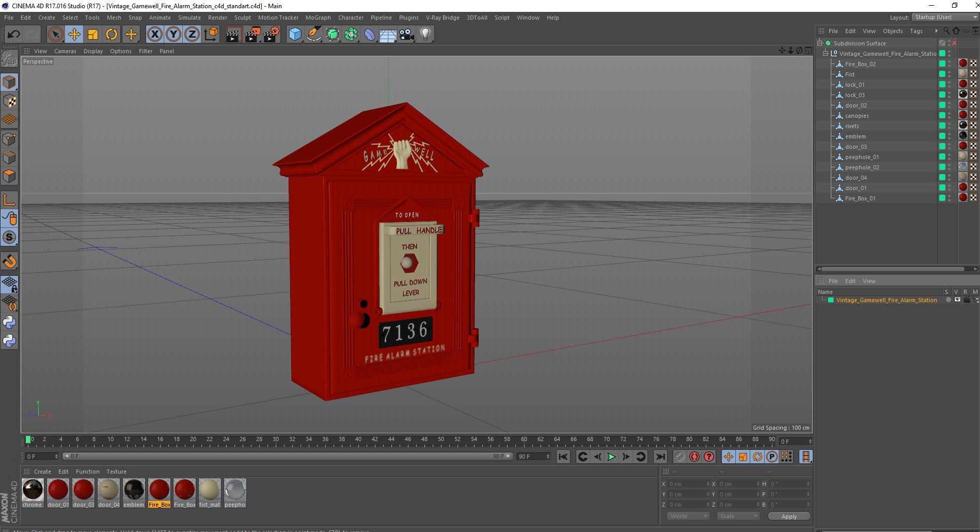Select canopies object in tree
This screenshot has height=532, width=980.
pyautogui.click(x=857, y=116)
